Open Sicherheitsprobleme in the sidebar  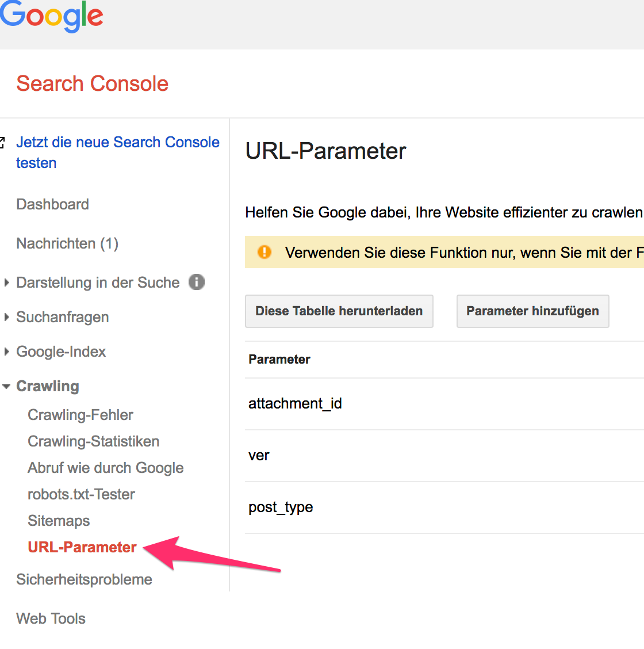[84, 579]
